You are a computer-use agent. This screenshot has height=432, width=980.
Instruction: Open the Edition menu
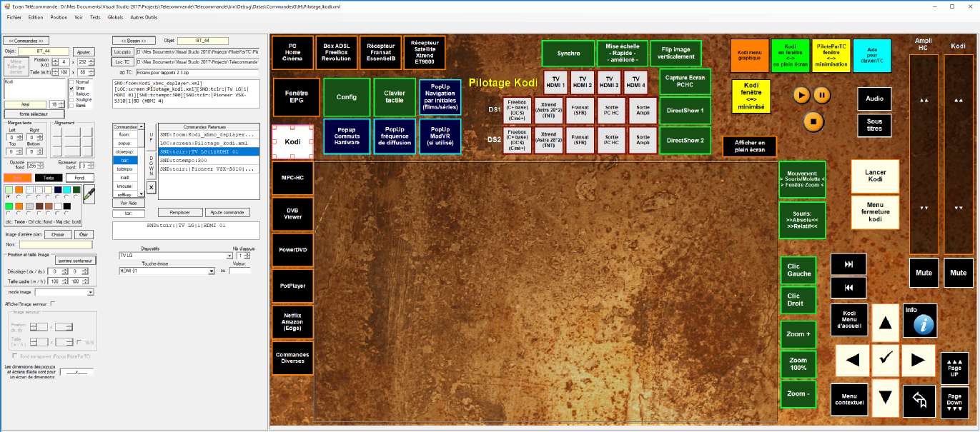click(36, 16)
